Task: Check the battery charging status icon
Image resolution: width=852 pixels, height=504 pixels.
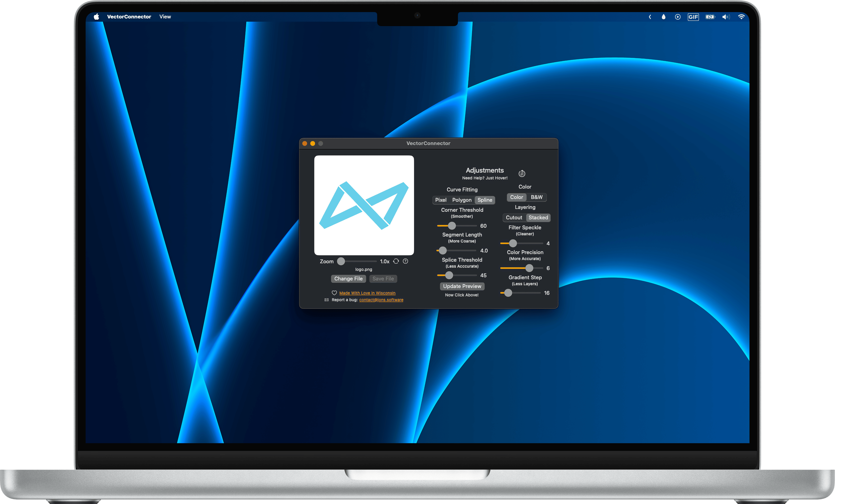Action: click(x=710, y=17)
